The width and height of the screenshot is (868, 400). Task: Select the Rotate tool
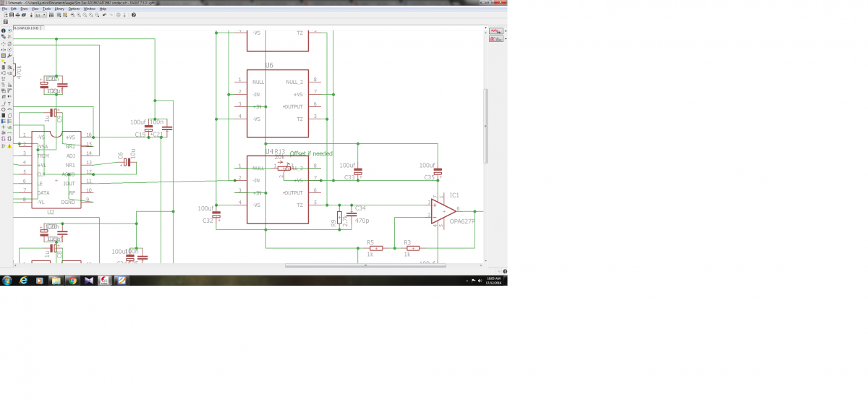point(9,49)
